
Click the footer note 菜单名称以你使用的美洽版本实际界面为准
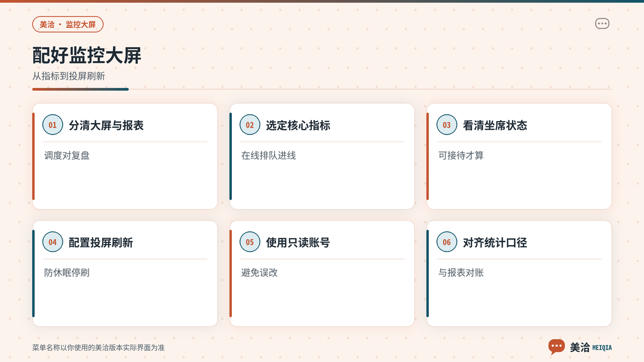pos(98,348)
